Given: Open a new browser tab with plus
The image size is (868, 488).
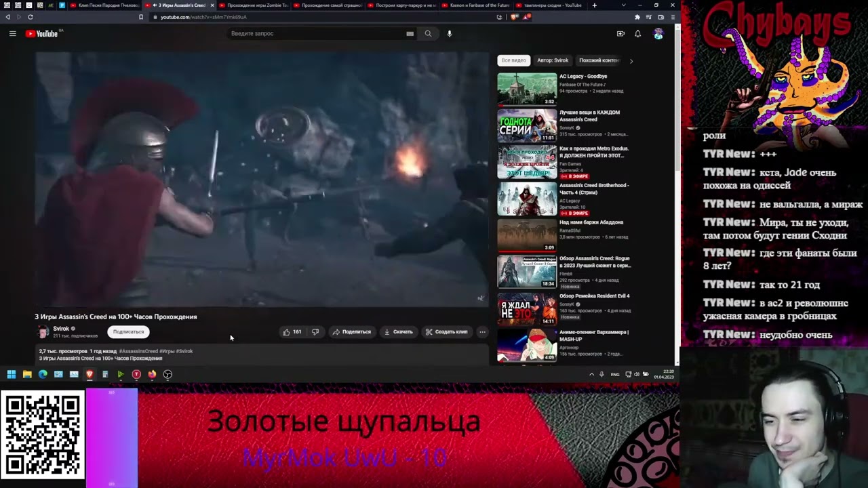Looking at the screenshot, I should point(595,5).
